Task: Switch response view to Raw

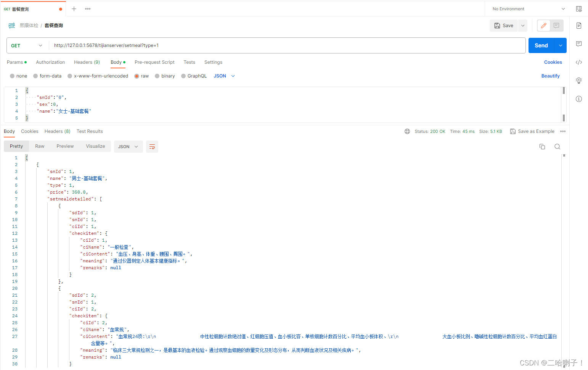Action: coord(40,146)
